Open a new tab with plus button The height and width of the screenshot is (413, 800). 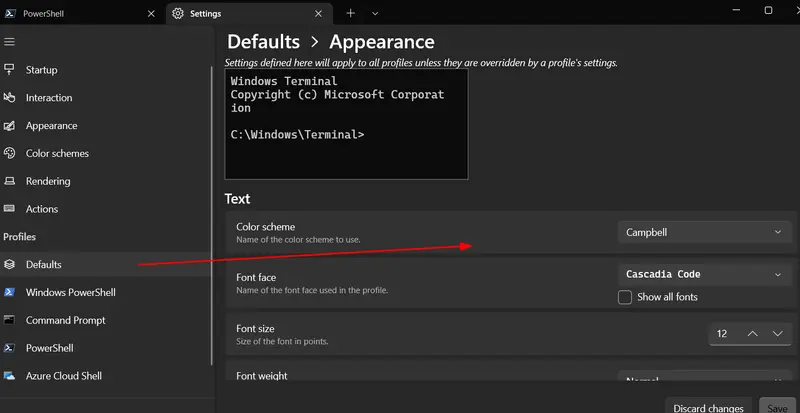tap(350, 13)
